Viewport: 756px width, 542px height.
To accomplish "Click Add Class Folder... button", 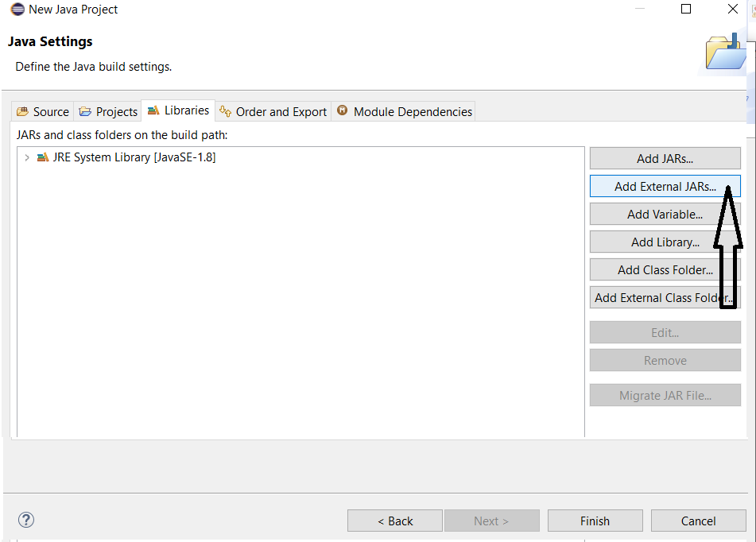I will point(665,270).
